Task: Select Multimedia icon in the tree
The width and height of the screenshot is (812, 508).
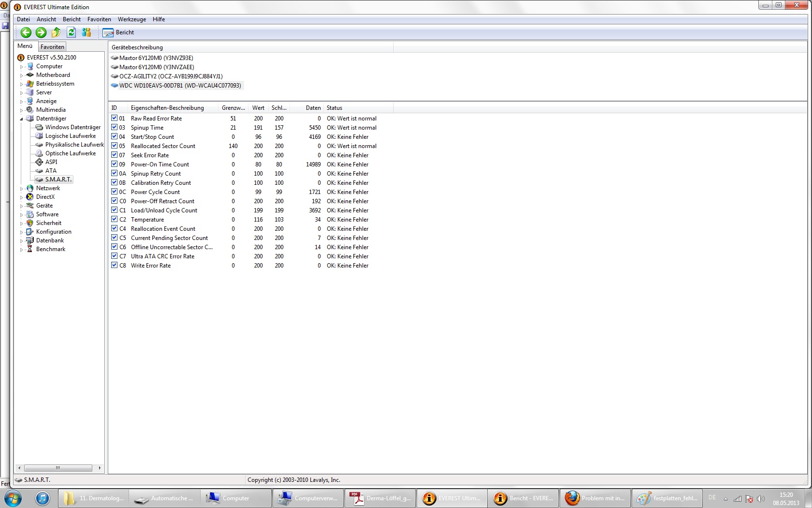Action: click(30, 110)
